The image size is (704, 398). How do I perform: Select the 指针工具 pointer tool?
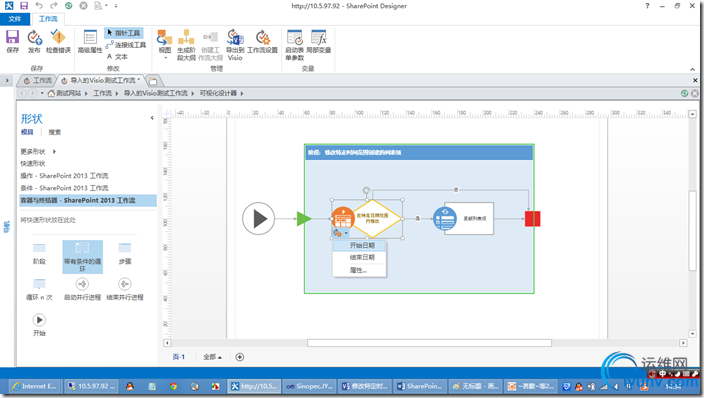[124, 33]
